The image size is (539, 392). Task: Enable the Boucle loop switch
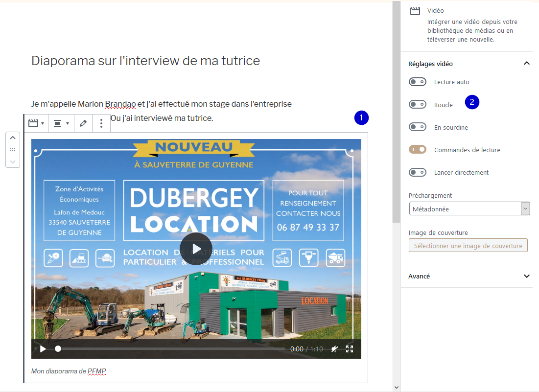(417, 104)
